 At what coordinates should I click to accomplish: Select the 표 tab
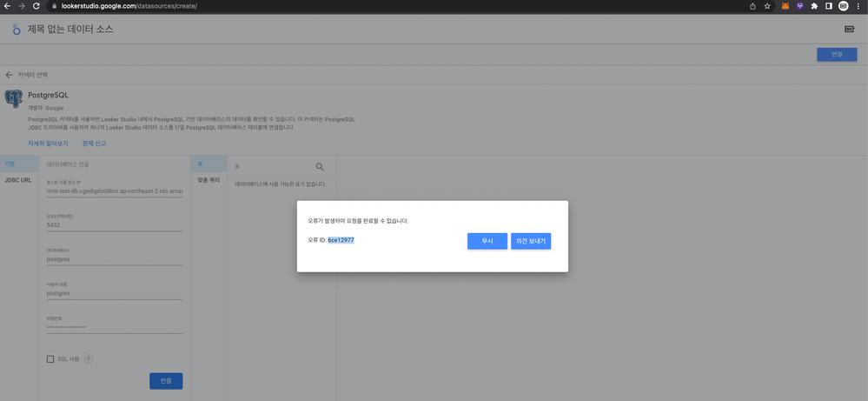coord(209,164)
